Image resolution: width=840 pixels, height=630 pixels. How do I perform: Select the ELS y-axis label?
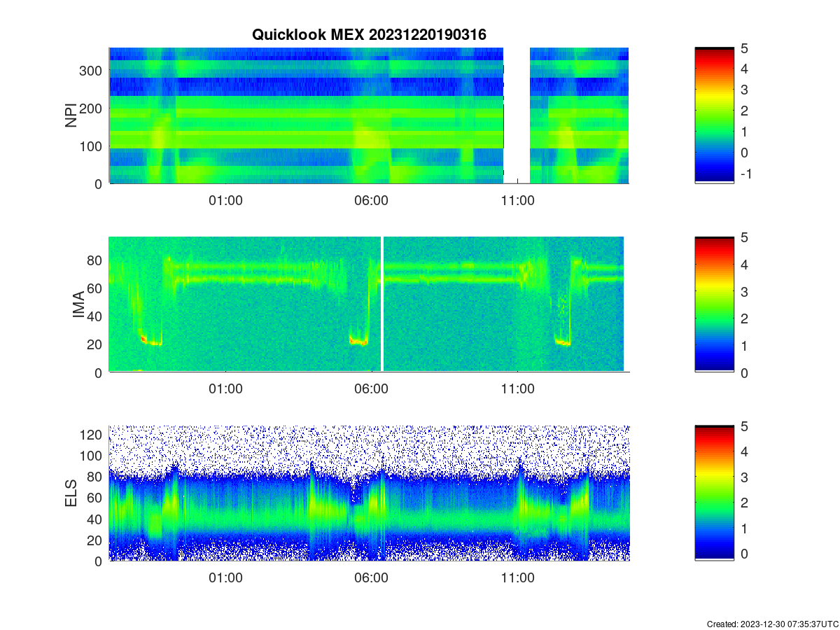point(71,493)
